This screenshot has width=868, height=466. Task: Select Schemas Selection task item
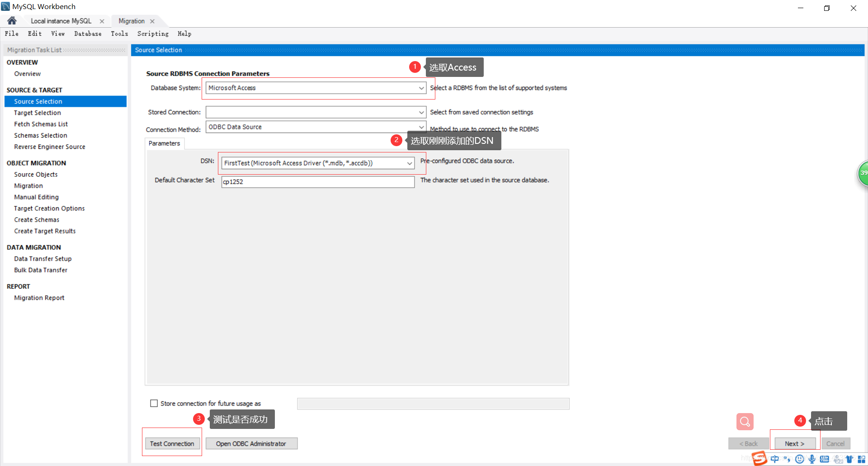tap(41, 135)
